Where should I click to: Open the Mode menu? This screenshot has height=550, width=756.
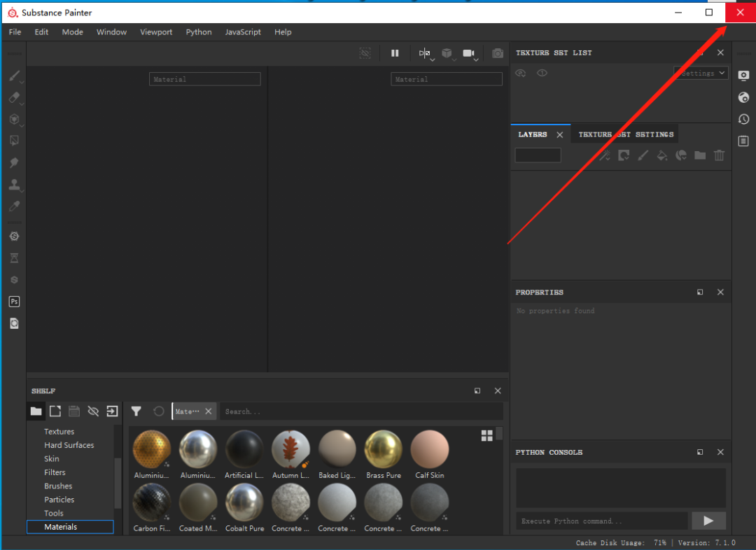point(72,31)
